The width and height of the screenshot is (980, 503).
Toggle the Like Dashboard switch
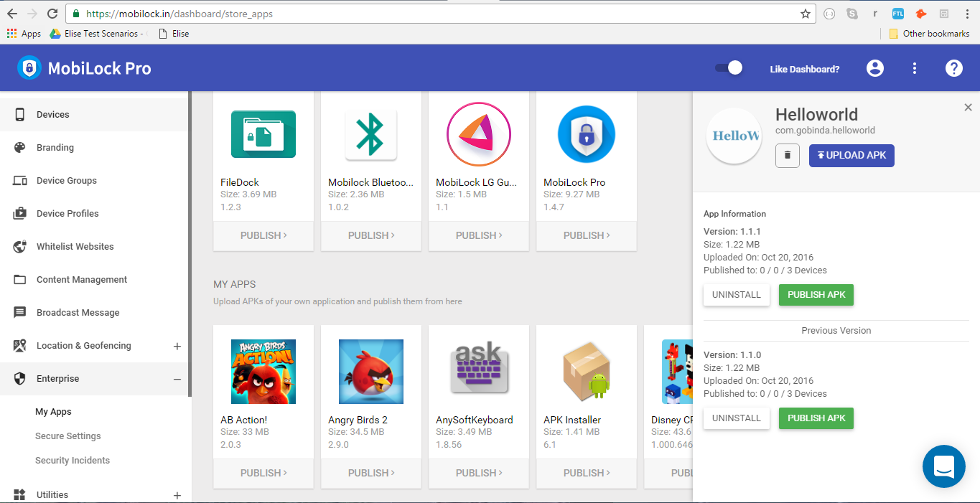[x=728, y=68]
